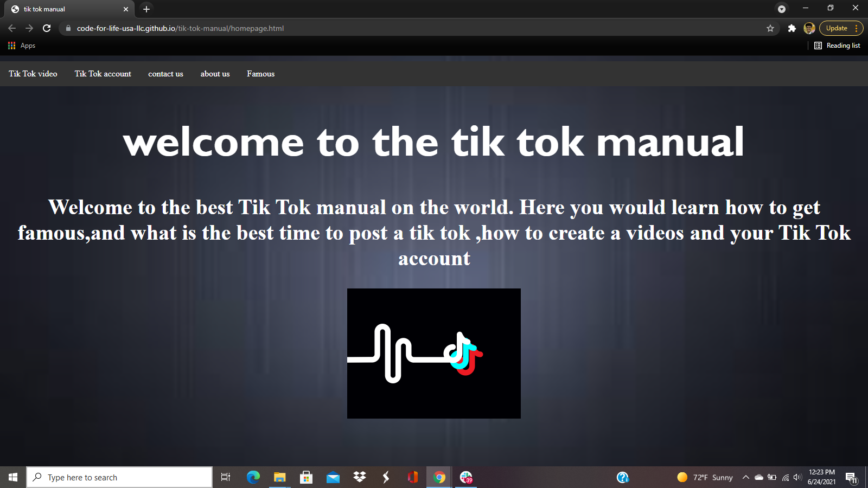Check the battery status tray icon
The width and height of the screenshot is (868, 488).
[x=772, y=477]
